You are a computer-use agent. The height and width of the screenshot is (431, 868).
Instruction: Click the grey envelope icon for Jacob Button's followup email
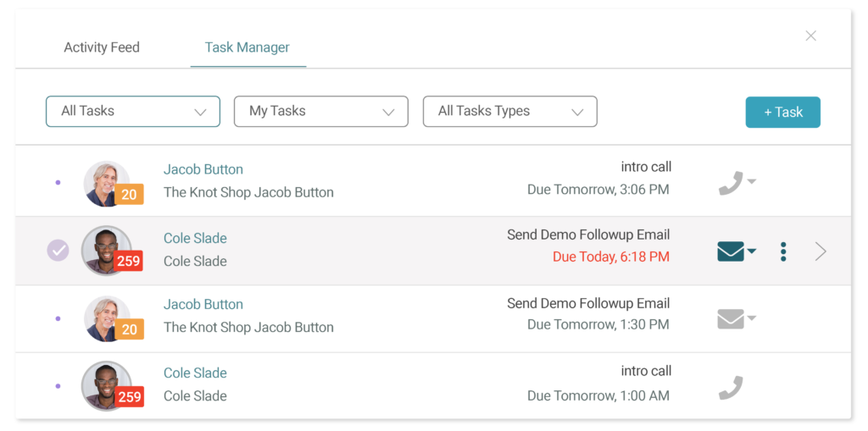pyautogui.click(x=731, y=319)
